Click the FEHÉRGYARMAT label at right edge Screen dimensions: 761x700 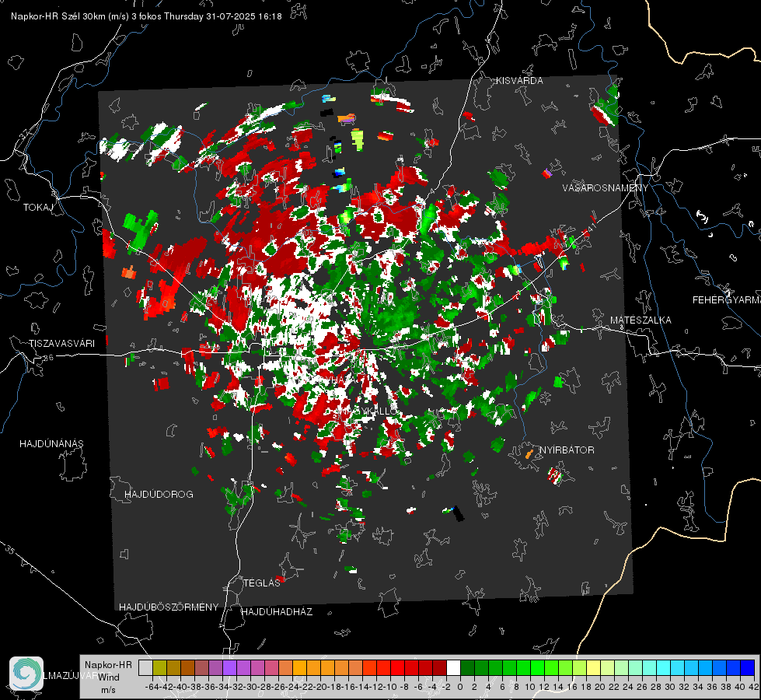[x=727, y=300]
